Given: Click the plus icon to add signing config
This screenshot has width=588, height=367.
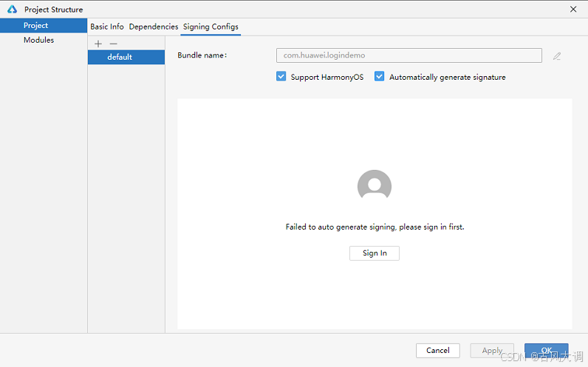Looking at the screenshot, I should [98, 44].
